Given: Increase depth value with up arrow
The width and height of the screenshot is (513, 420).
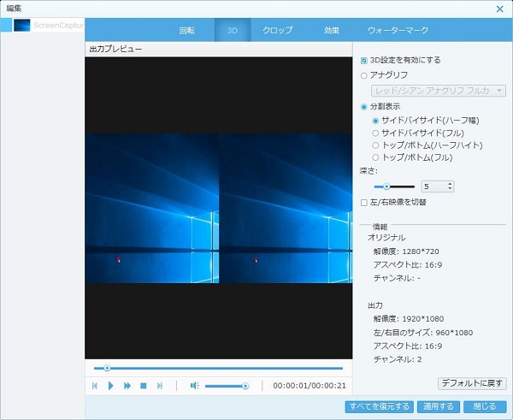Looking at the screenshot, I should 450,184.
